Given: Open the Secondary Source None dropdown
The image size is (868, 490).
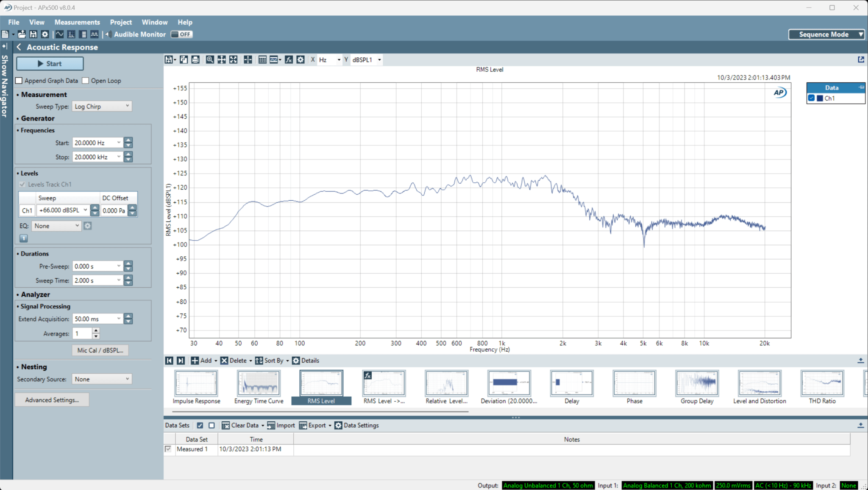Looking at the screenshot, I should 102,379.
